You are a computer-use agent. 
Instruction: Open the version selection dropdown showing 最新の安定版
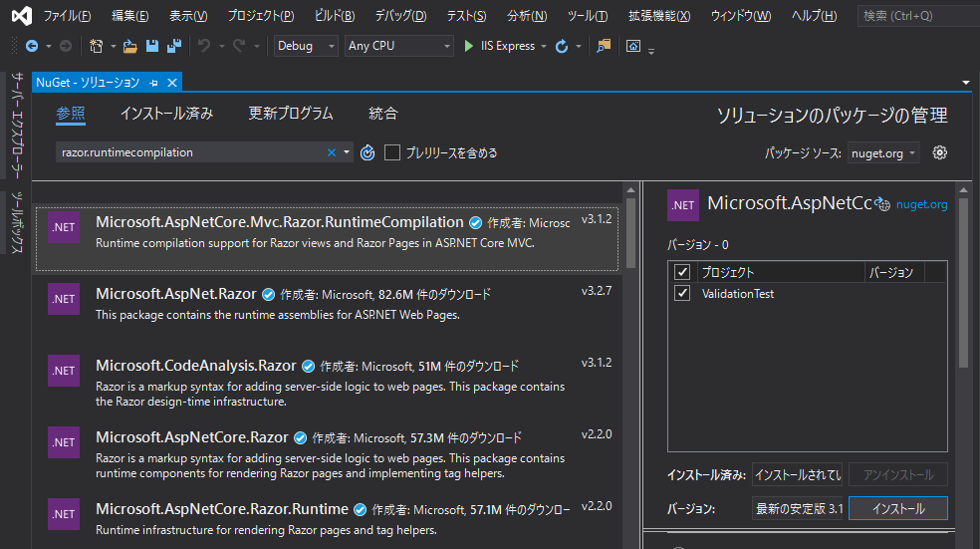[798, 508]
